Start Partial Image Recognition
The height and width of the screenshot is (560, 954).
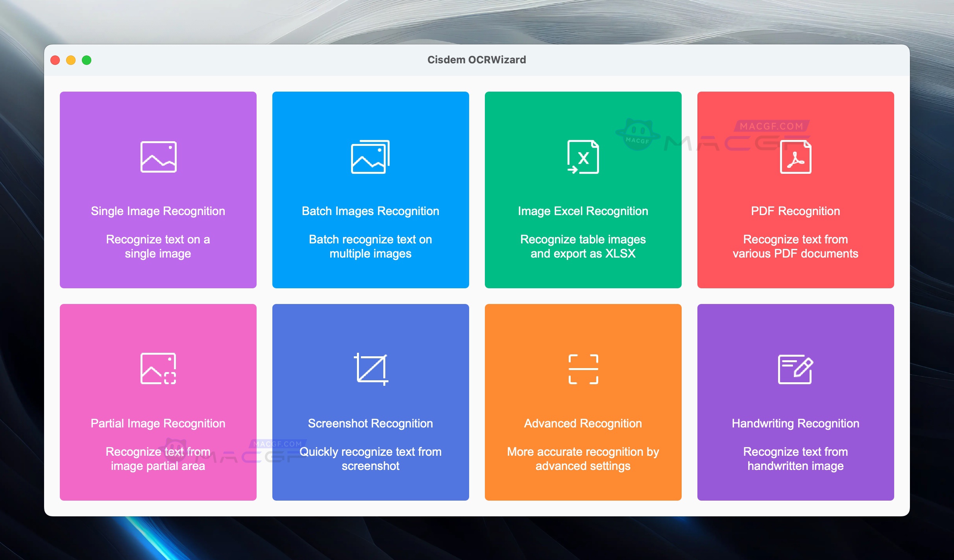[158, 402]
